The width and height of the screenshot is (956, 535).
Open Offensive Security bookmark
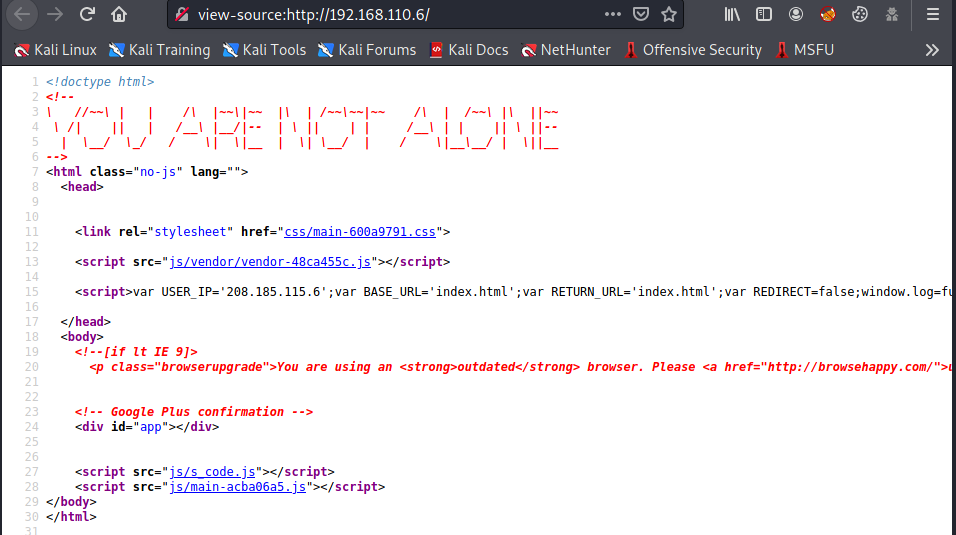(692, 50)
